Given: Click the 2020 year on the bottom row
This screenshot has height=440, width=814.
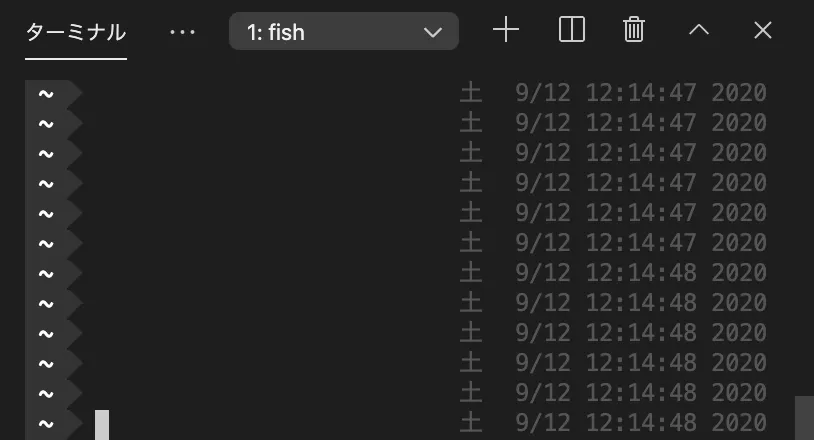Looking at the screenshot, I should click(739, 423).
